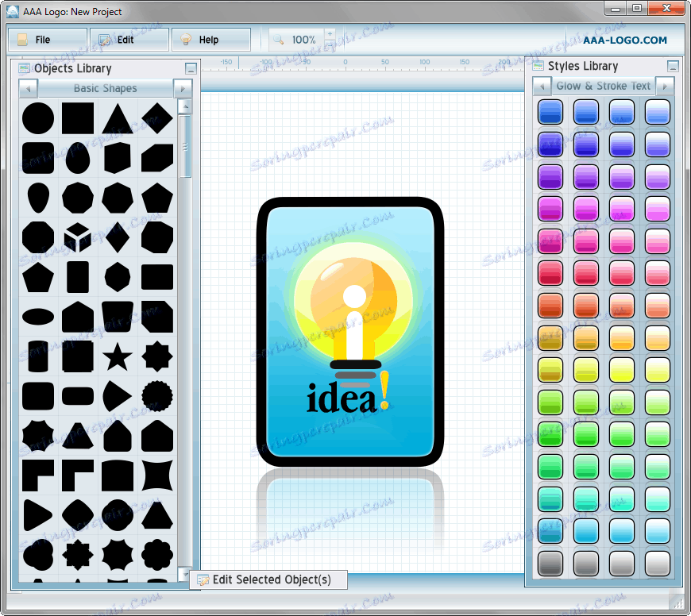
Task: Click the 100% zoom level field
Action: point(303,40)
